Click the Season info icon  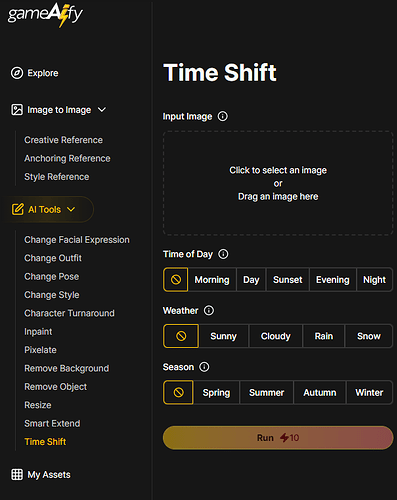pyautogui.click(x=204, y=367)
